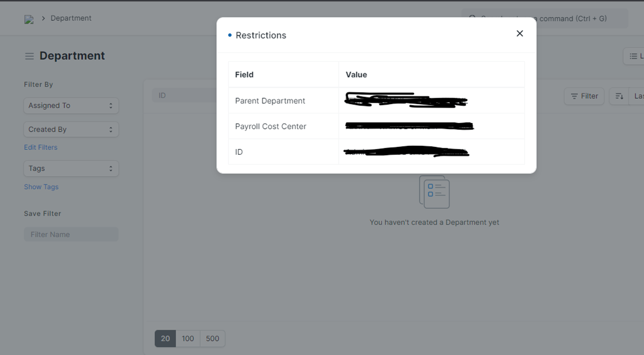
Task: Open Edit Filters
Action: 41,147
